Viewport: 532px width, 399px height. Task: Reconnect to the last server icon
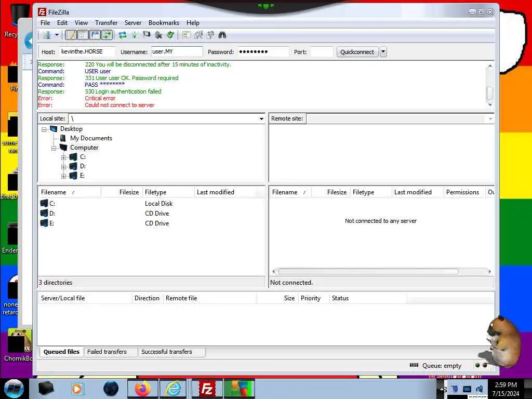click(x=170, y=35)
